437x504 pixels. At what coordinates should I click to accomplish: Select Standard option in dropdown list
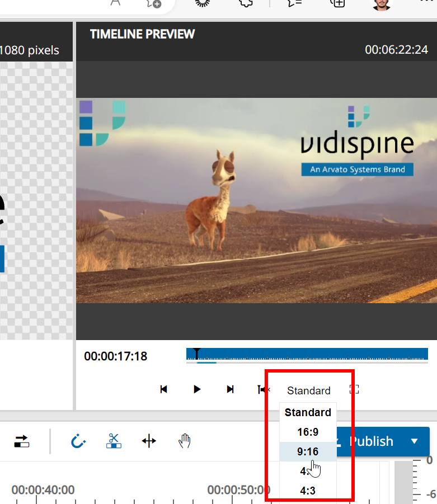308,412
